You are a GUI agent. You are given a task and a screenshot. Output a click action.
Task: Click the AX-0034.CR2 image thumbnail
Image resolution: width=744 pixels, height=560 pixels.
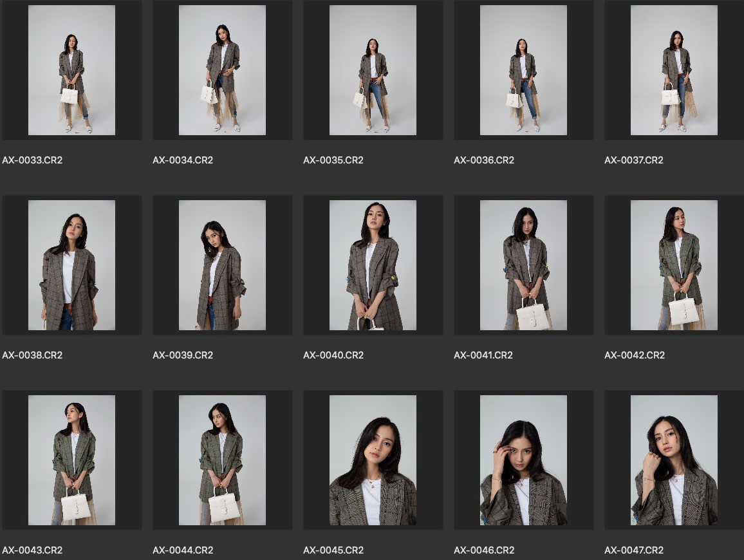point(222,70)
